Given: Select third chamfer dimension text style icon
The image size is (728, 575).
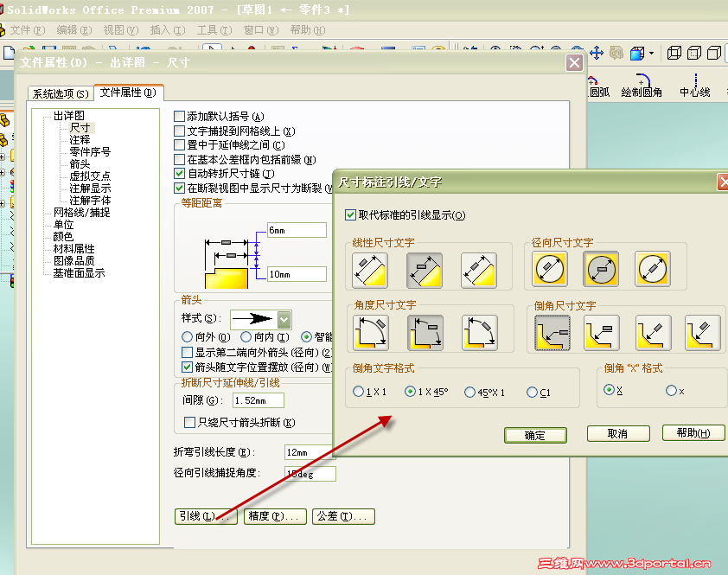Looking at the screenshot, I should 654,333.
